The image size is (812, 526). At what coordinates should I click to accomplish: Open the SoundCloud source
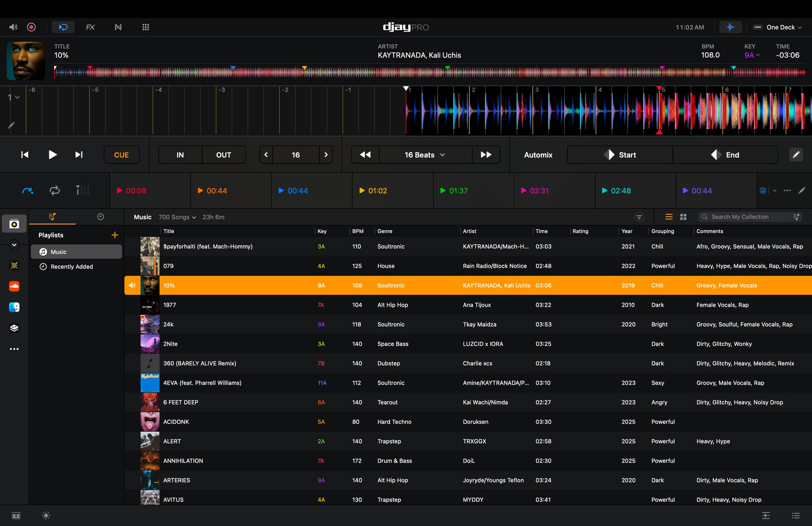click(x=14, y=286)
